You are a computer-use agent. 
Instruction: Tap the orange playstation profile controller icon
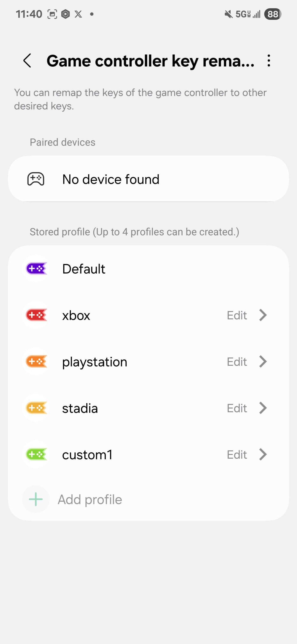[36, 362]
